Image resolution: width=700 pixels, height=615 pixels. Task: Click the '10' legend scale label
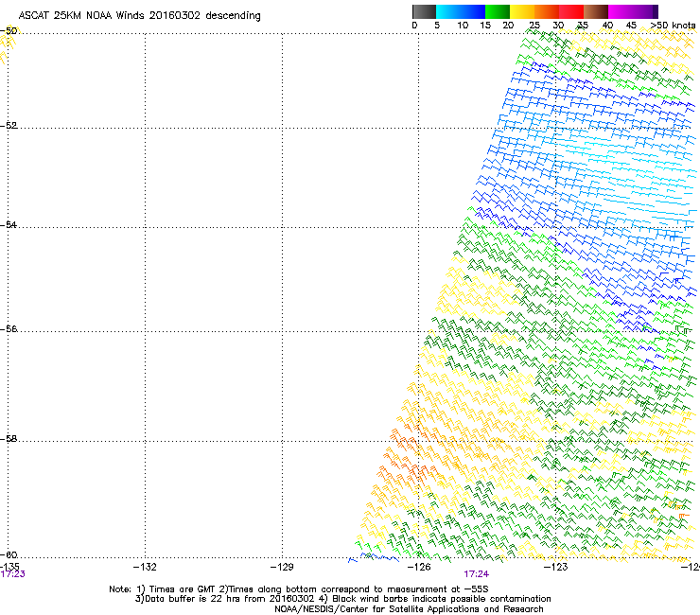coord(463,26)
